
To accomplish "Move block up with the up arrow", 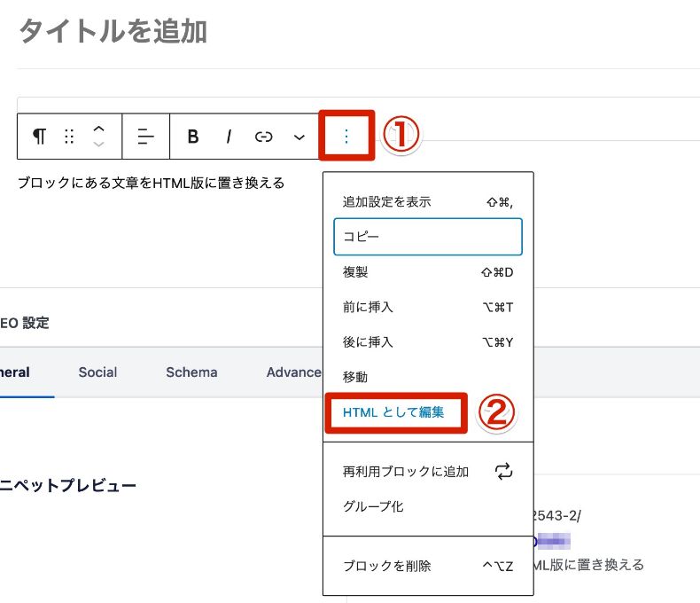I will tap(98, 129).
